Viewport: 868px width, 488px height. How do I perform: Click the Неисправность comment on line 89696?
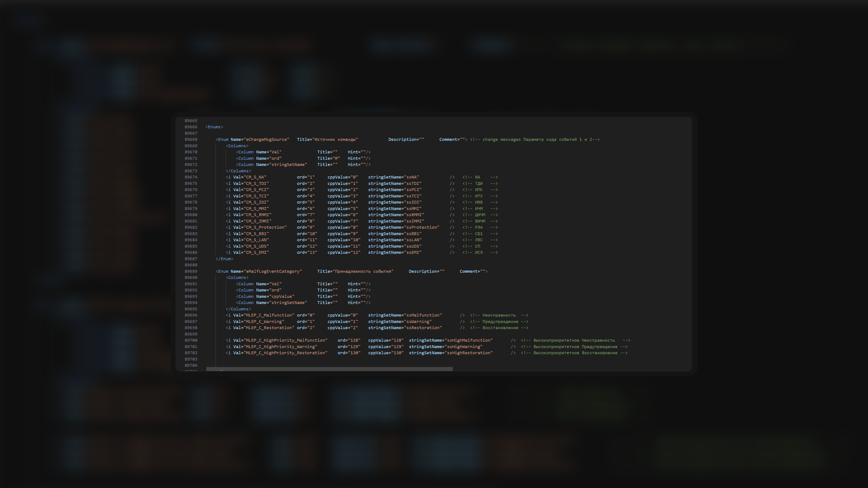[499, 315]
